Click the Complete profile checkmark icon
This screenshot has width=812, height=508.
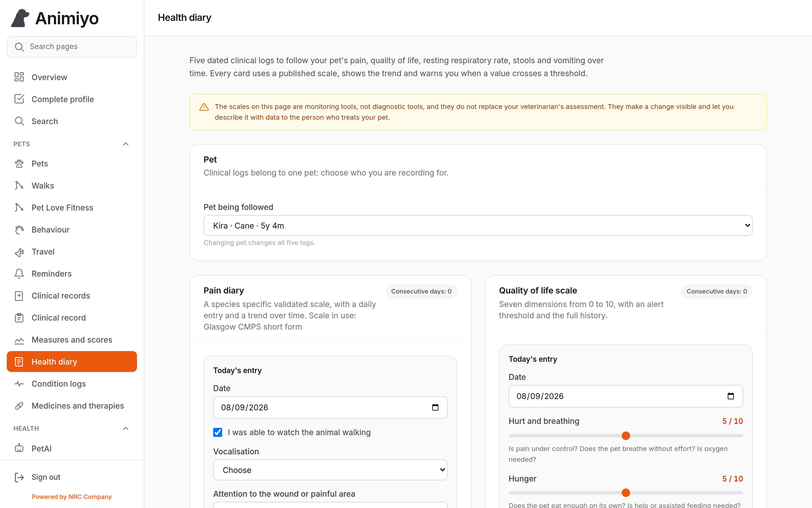click(19, 99)
